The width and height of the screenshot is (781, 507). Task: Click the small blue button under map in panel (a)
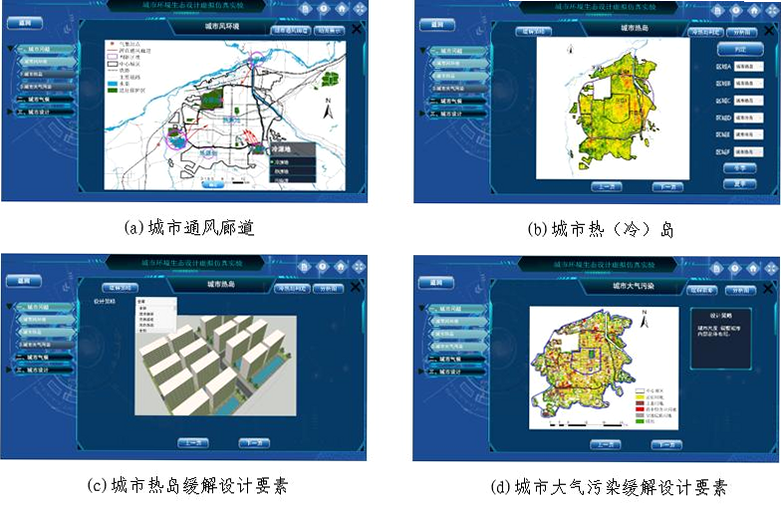click(213, 184)
